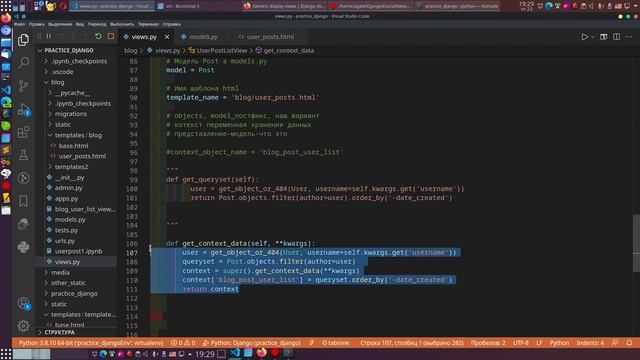Restart the debug session
Screen dimensions: 640x360
pyautogui.click(x=98, y=36)
